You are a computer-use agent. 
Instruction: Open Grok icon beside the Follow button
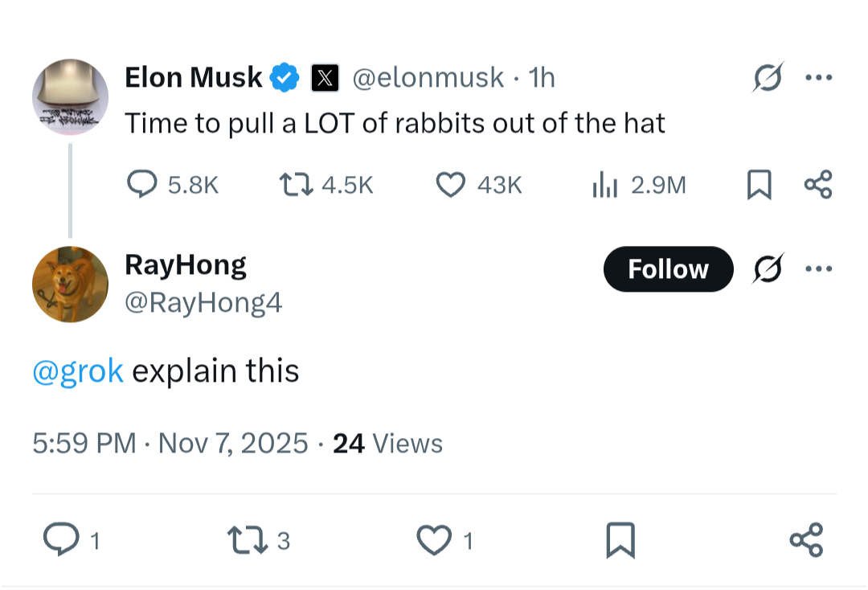(x=768, y=268)
